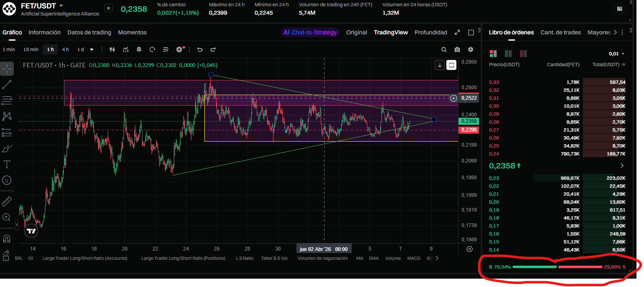Viewport: 644px width, 287px height.
Task: Open the 0,01 price precision dropdown
Action: tap(616, 54)
